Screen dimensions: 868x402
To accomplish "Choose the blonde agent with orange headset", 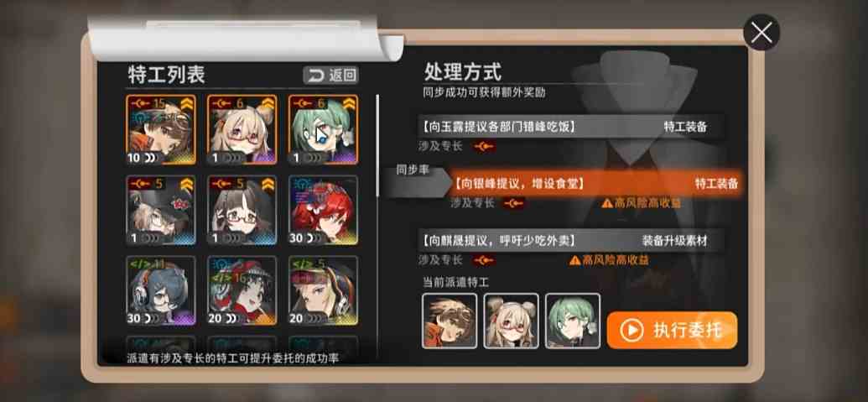I will click(x=323, y=290).
